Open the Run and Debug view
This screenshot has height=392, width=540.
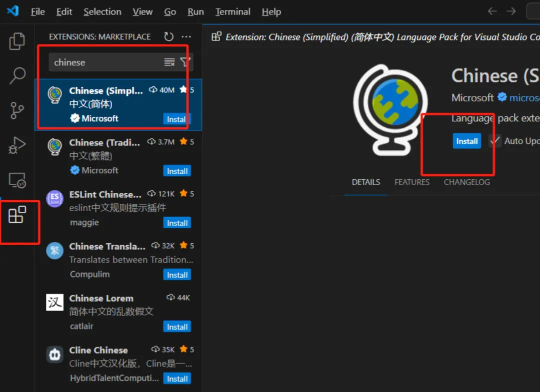(x=17, y=145)
